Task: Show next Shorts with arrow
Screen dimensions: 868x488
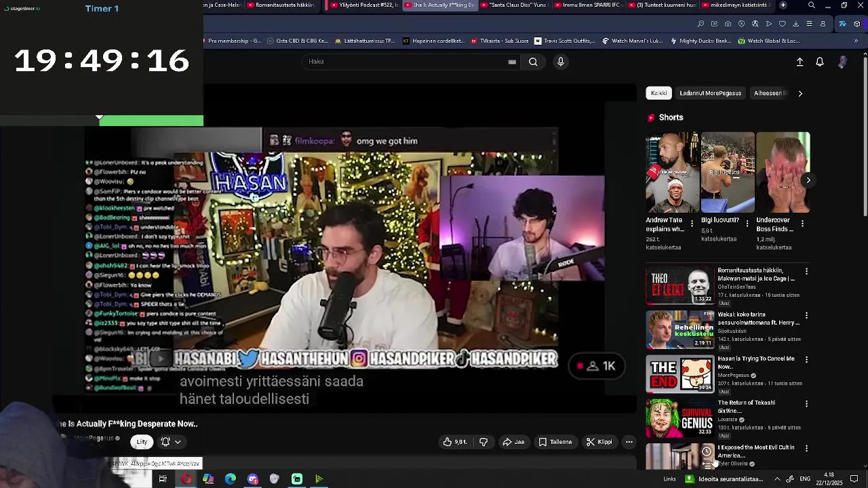Action: click(808, 180)
